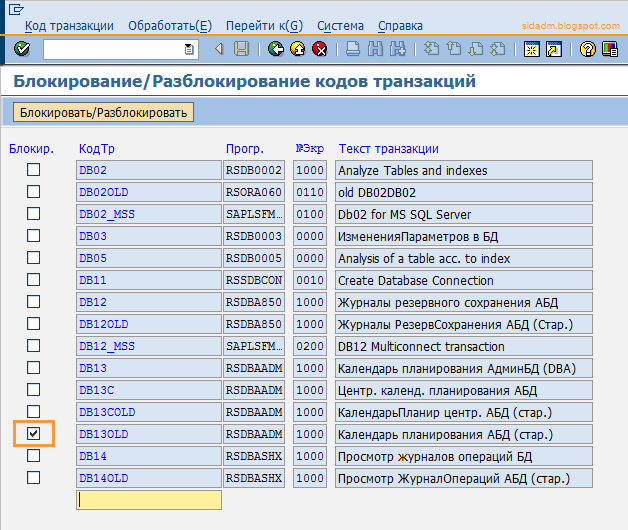Image resolution: width=628 pixels, height=530 pixels.
Task: Open the command field history dropdown
Action: click(189, 49)
